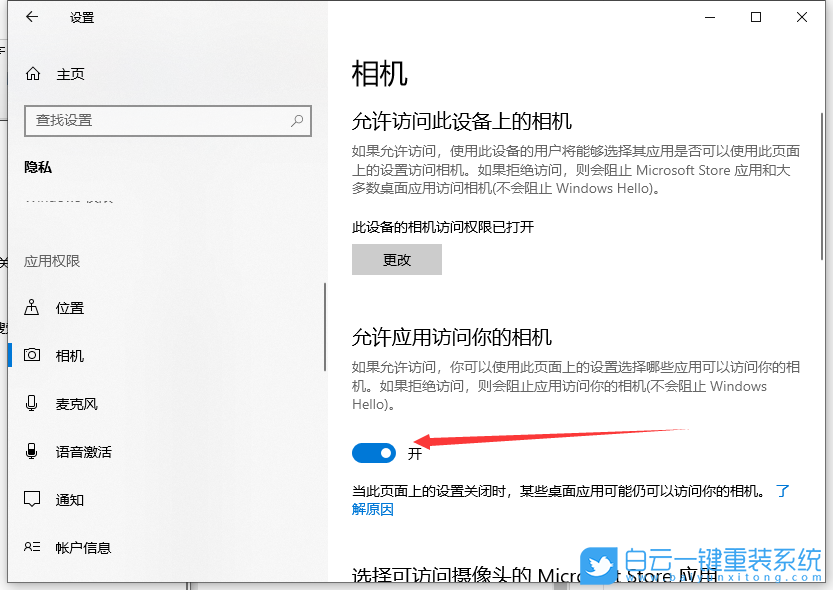The image size is (833, 590).
Task: Open the 位置 privacy page
Action: (69, 307)
